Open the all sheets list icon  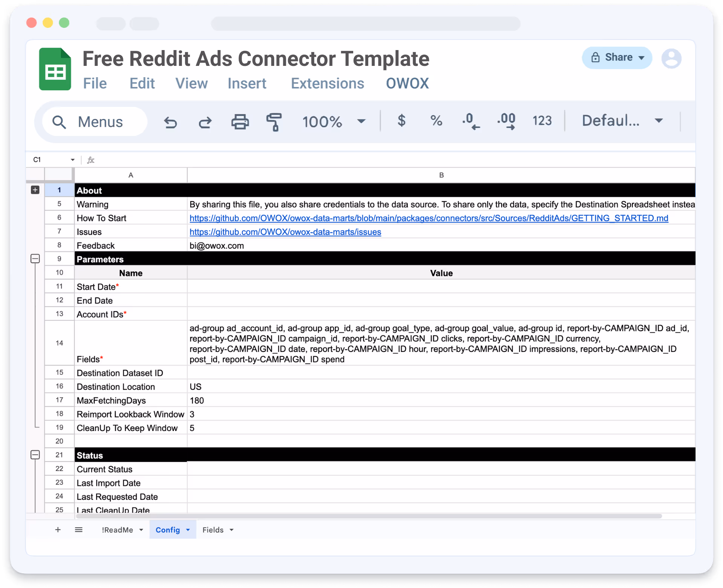point(79,530)
